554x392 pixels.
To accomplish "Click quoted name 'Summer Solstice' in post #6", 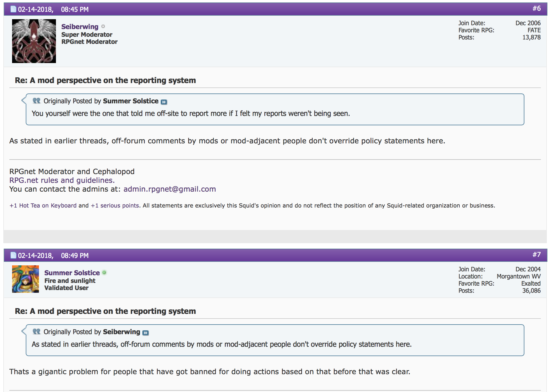I will tap(131, 101).
